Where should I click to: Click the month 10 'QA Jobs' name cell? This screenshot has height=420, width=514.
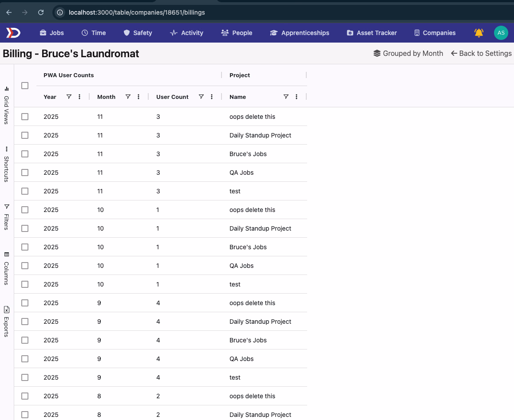pos(241,266)
